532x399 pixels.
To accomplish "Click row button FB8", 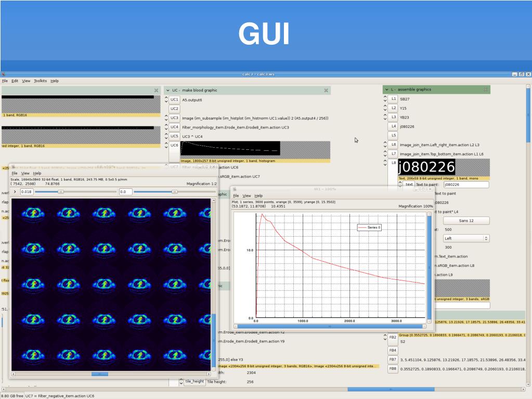I will [x=393, y=368].
